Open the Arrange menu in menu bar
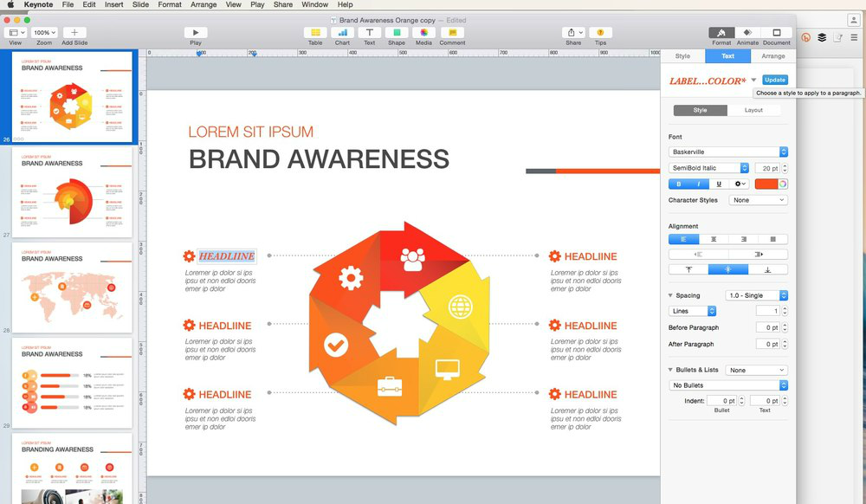This screenshot has width=866, height=504. click(x=204, y=4)
